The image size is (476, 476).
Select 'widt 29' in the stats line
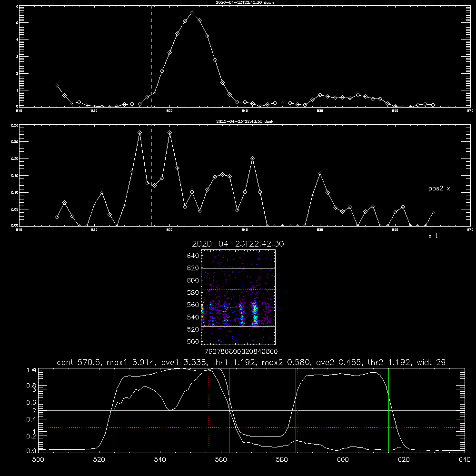(431, 362)
